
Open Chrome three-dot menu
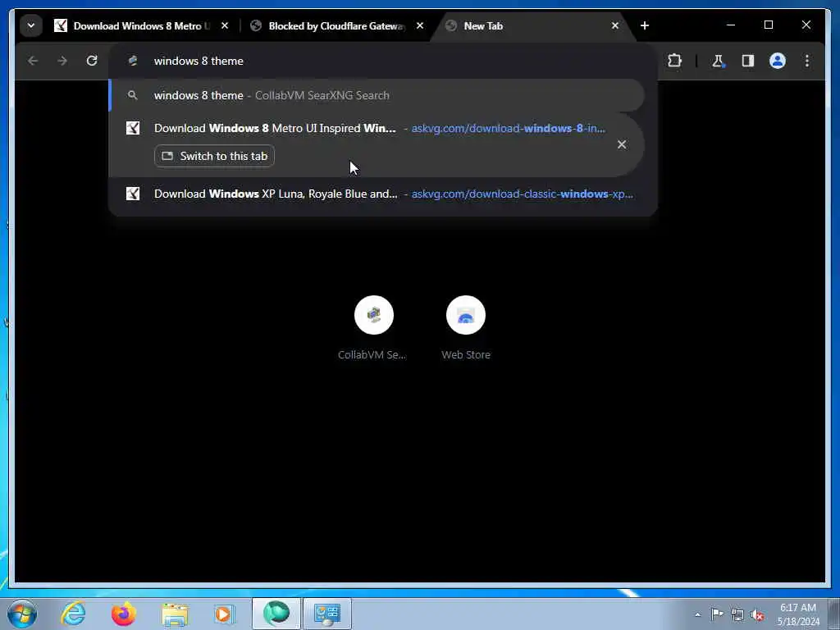click(x=807, y=61)
